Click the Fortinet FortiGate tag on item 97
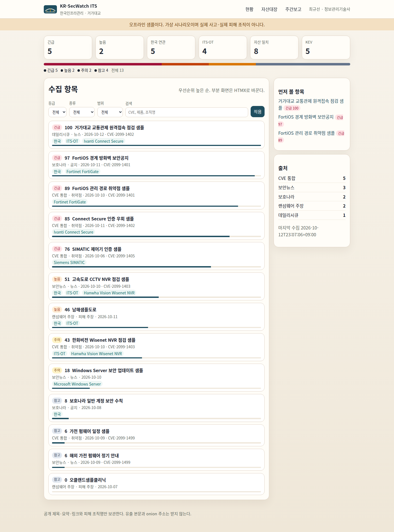Viewport: 394px width, 532px height. pos(82,171)
